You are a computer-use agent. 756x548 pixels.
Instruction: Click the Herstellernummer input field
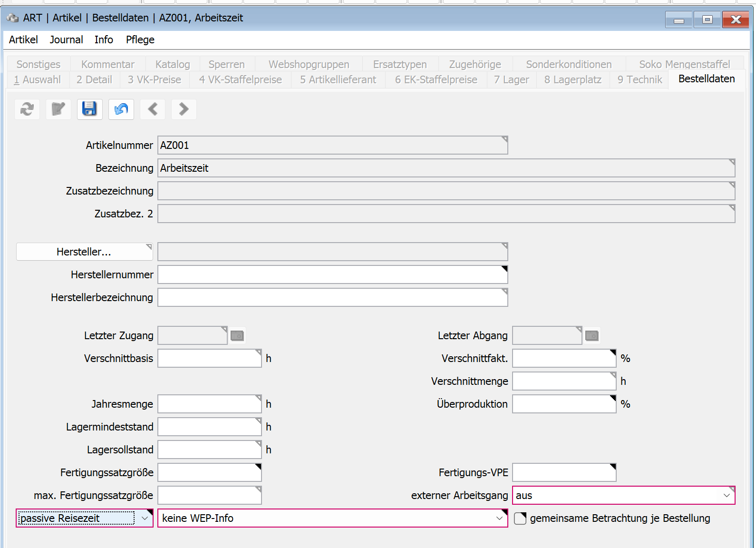tap(332, 275)
